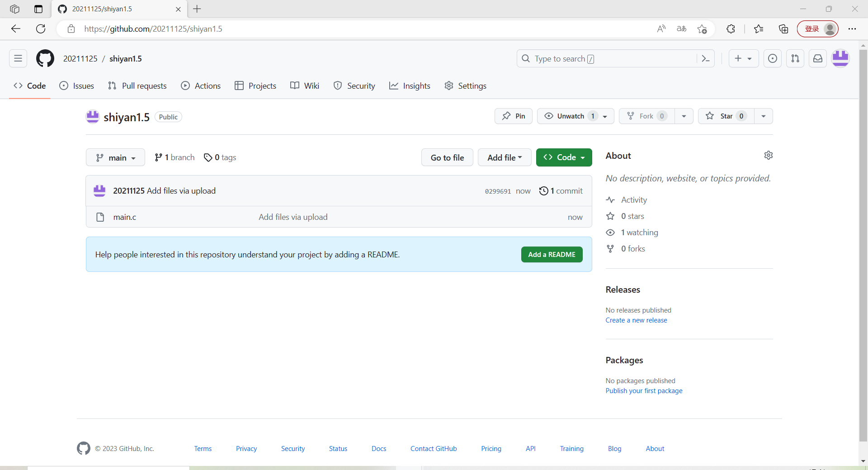Open the user avatar menu in header
The width and height of the screenshot is (868, 470).
pyautogui.click(x=840, y=58)
